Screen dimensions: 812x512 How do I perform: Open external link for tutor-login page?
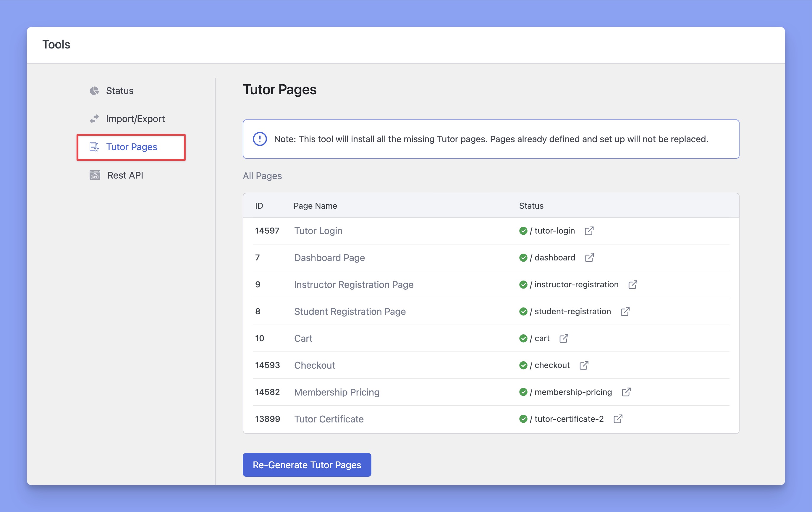pyautogui.click(x=589, y=231)
